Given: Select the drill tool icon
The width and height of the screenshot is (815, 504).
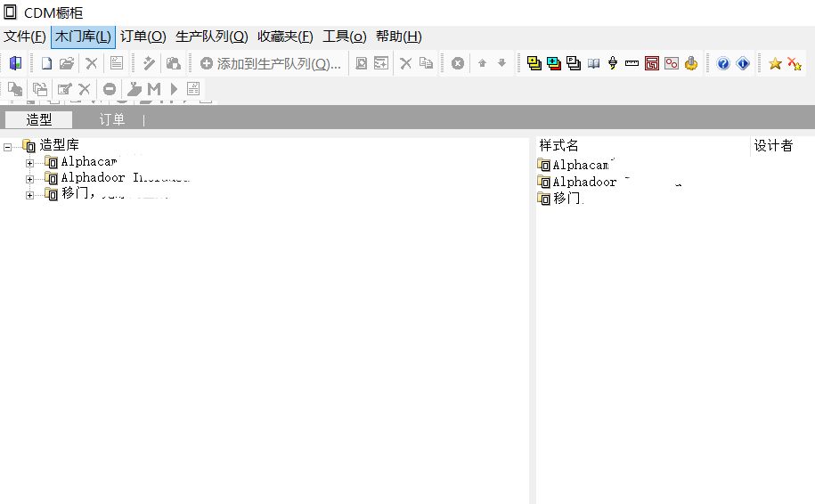Looking at the screenshot, I should [x=613, y=63].
